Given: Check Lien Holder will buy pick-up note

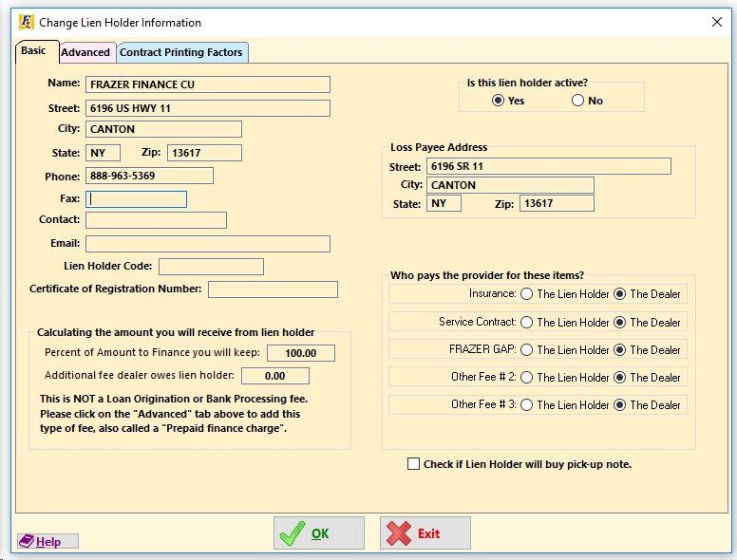Looking at the screenshot, I should point(413,464).
